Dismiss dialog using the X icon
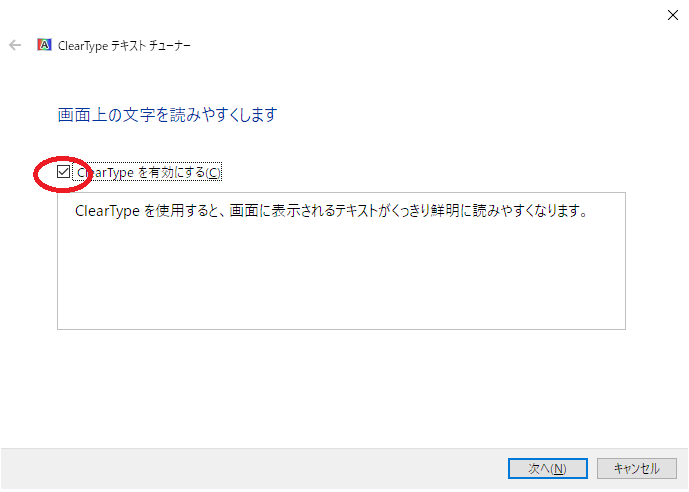689x492 pixels. tap(672, 15)
